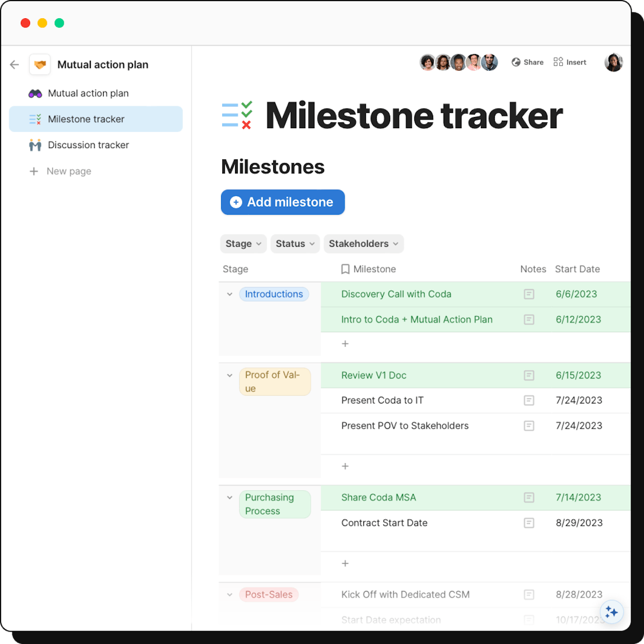Collapse the Introductions group
The height and width of the screenshot is (644, 644).
pyautogui.click(x=230, y=294)
